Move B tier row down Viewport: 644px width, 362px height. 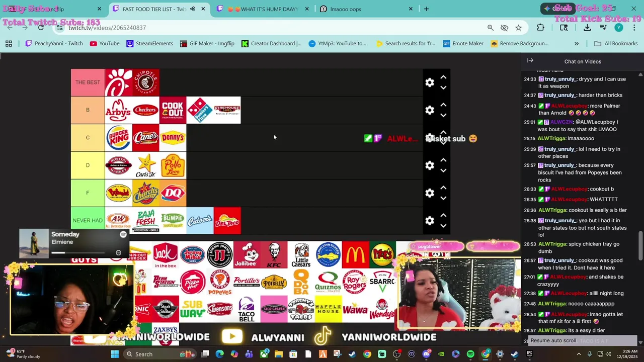coord(443,115)
